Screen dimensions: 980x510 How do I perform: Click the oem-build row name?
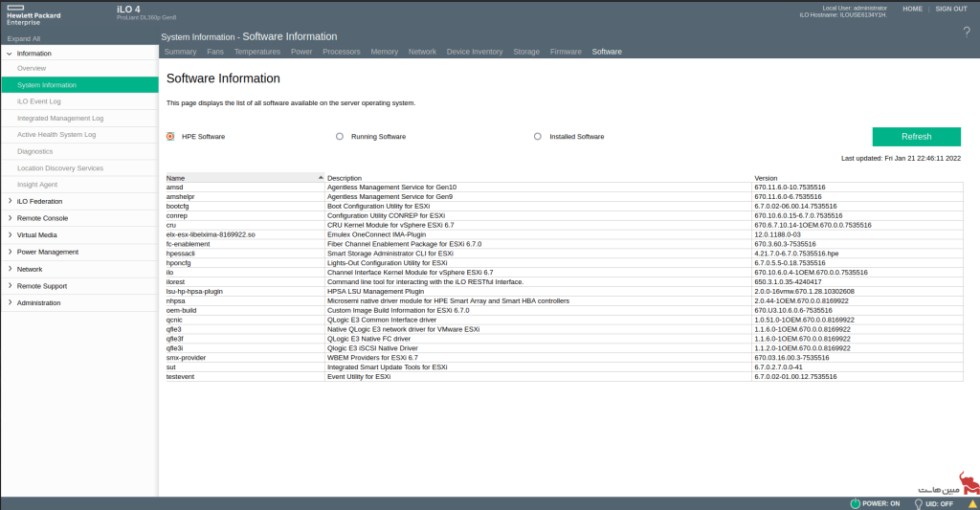(x=181, y=311)
